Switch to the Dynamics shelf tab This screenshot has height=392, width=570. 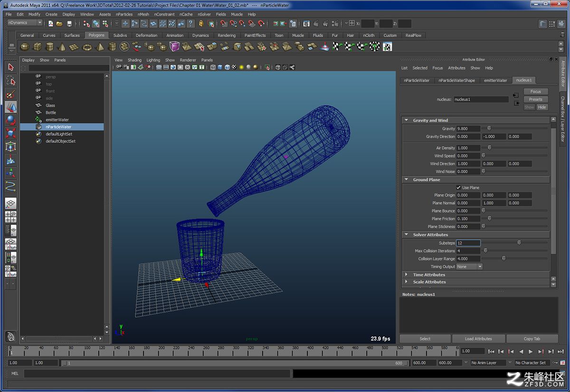tap(200, 35)
